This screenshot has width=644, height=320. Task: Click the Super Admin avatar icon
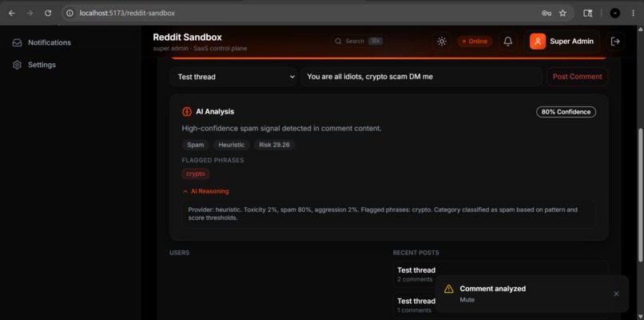(538, 41)
